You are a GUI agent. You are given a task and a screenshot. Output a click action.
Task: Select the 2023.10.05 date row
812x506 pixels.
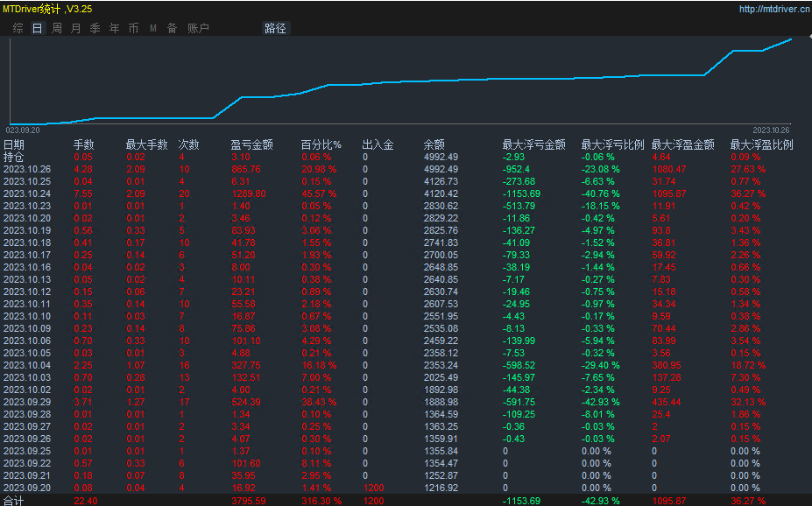[27, 353]
